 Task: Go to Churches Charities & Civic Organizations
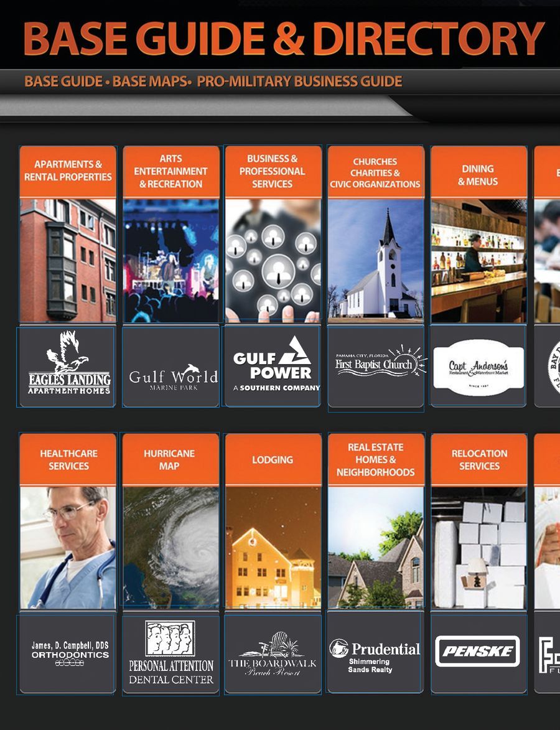pyautogui.click(x=375, y=172)
